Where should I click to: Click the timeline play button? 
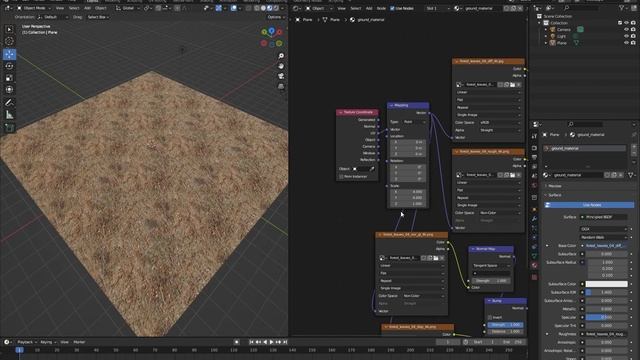271,342
